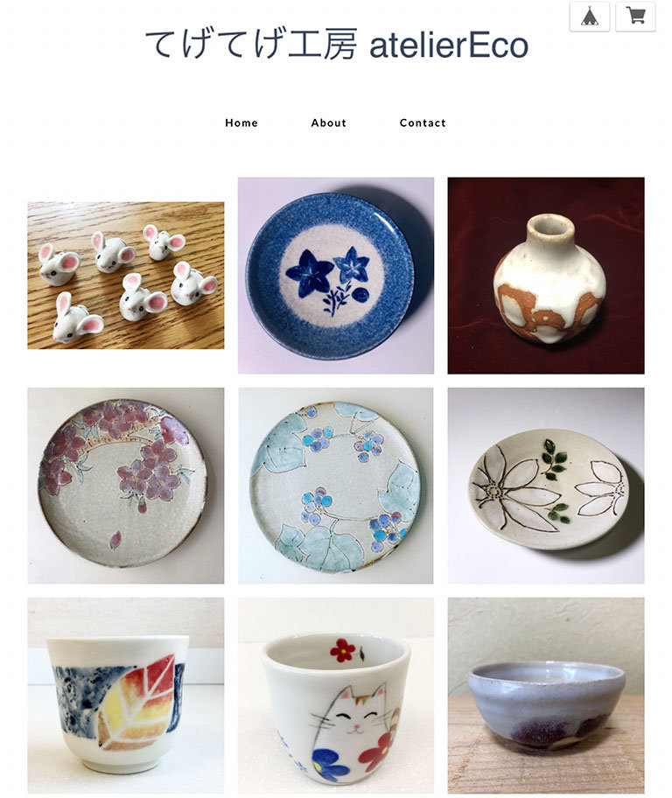The width and height of the screenshot is (672, 798).
Task: Open the Contact page link
Action: [x=423, y=122]
